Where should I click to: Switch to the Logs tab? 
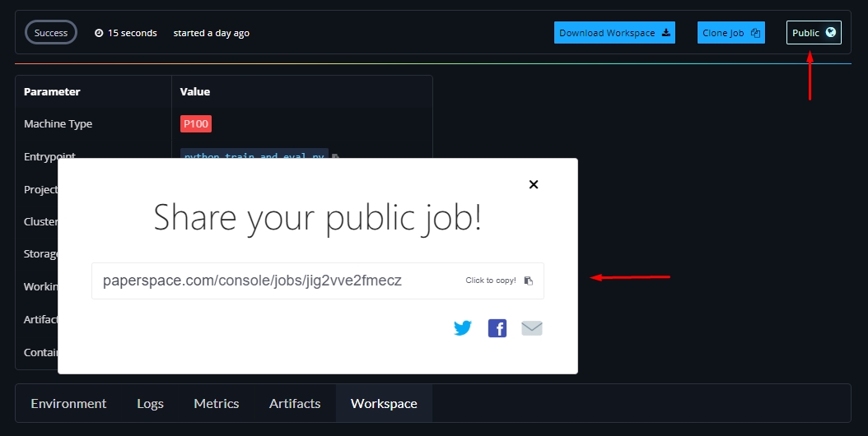pyautogui.click(x=150, y=403)
